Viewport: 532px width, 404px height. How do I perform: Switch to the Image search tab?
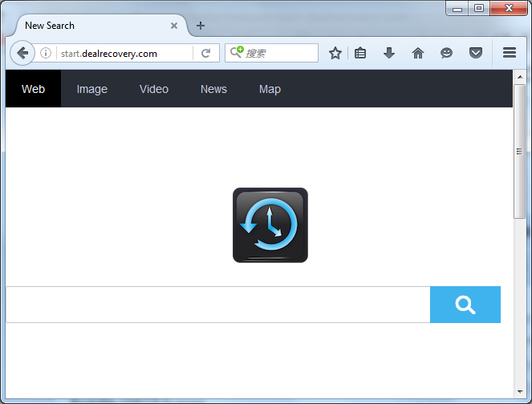[x=92, y=89]
